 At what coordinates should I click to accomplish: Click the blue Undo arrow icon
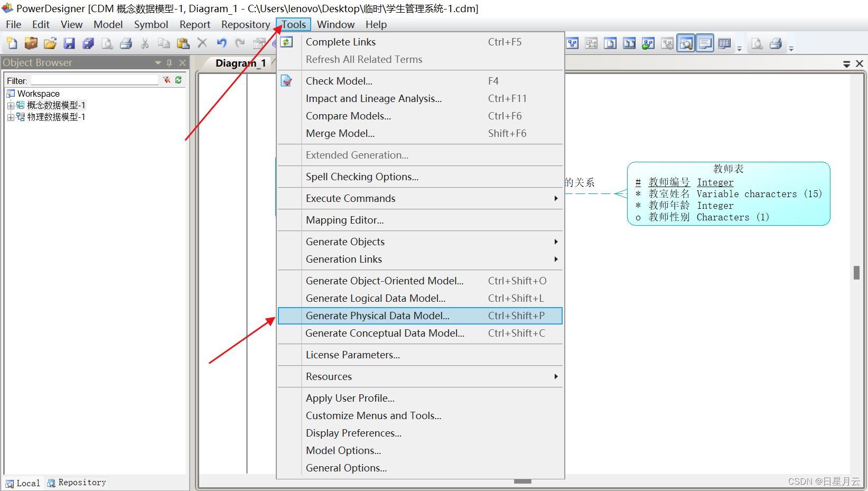coord(221,43)
